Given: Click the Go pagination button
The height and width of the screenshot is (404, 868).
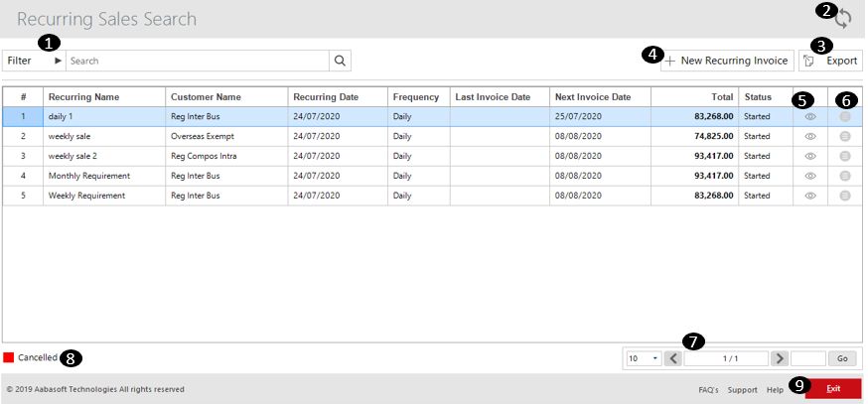Looking at the screenshot, I should (x=842, y=358).
